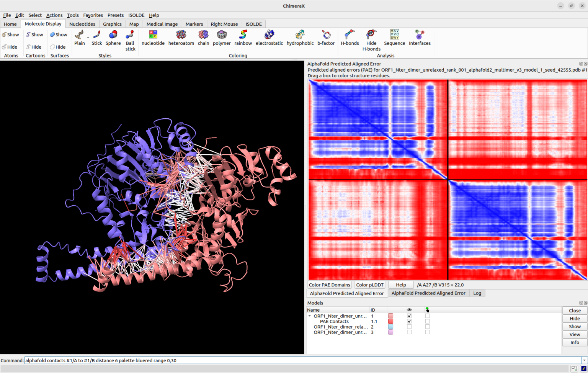Apply the Stick style
This screenshot has width=588, height=373.
click(x=97, y=38)
